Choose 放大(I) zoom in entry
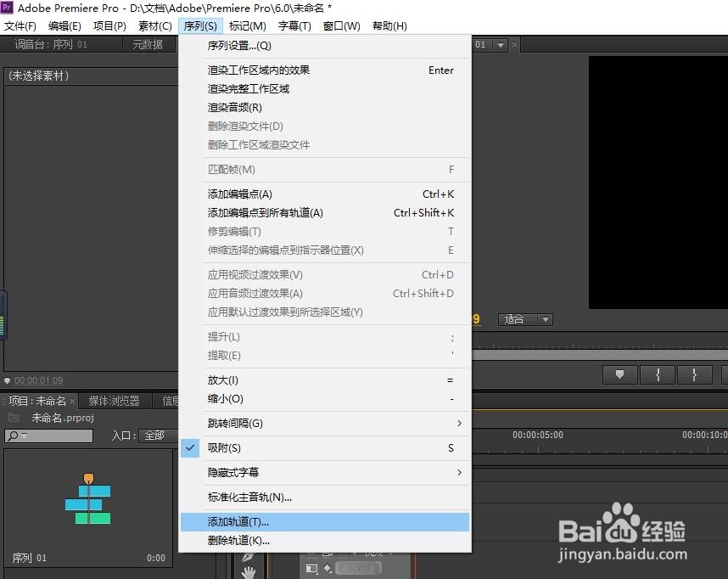 pos(324,380)
